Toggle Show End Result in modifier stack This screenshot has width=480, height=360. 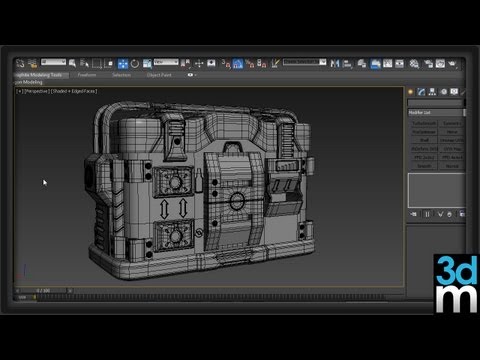coord(427,214)
